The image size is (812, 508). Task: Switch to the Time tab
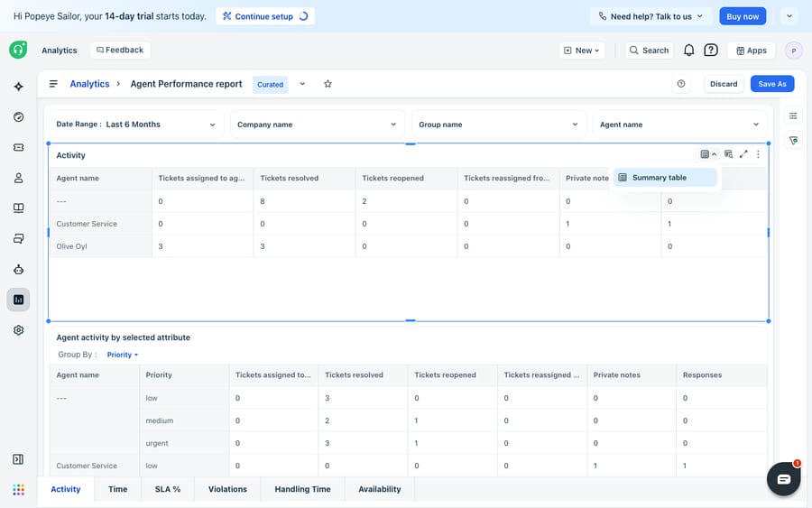point(117,489)
